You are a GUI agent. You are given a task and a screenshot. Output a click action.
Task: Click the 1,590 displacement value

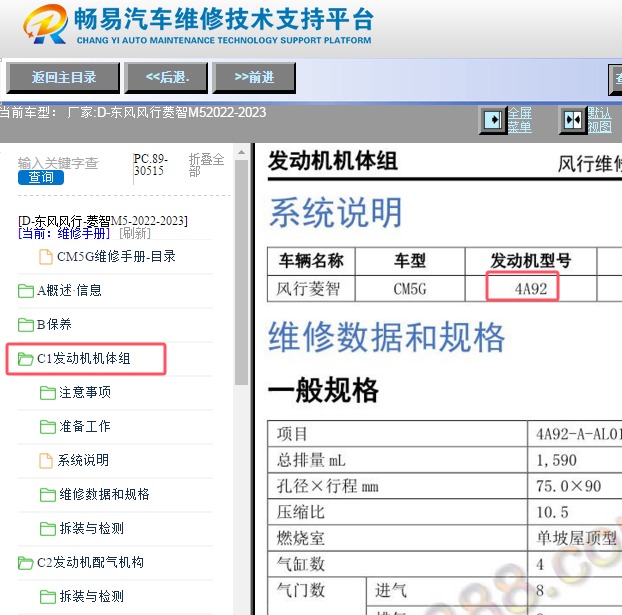(557, 460)
